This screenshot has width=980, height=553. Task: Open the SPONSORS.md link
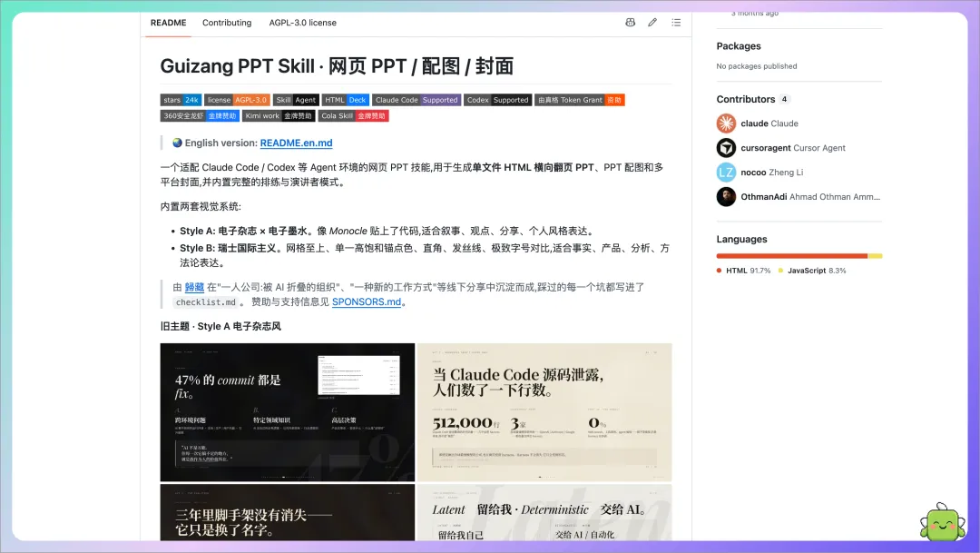pyautogui.click(x=367, y=301)
